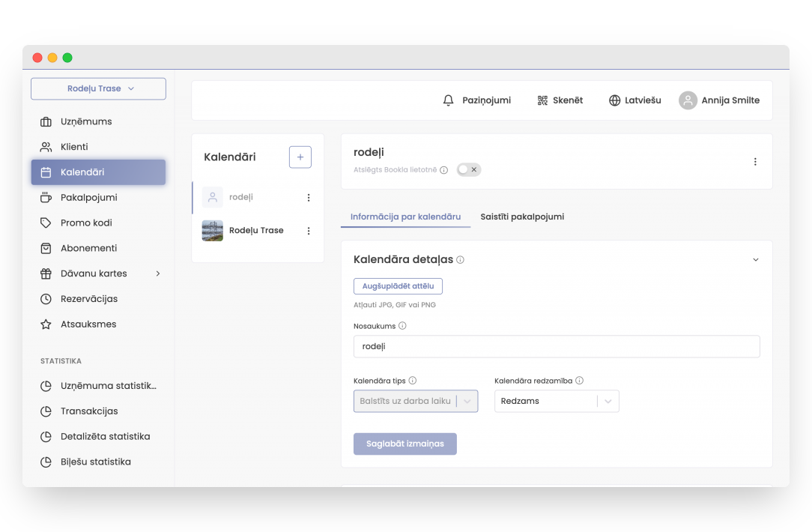The image size is (812, 532).
Task: Click info icon beside Nosaukums label
Action: tap(403, 326)
